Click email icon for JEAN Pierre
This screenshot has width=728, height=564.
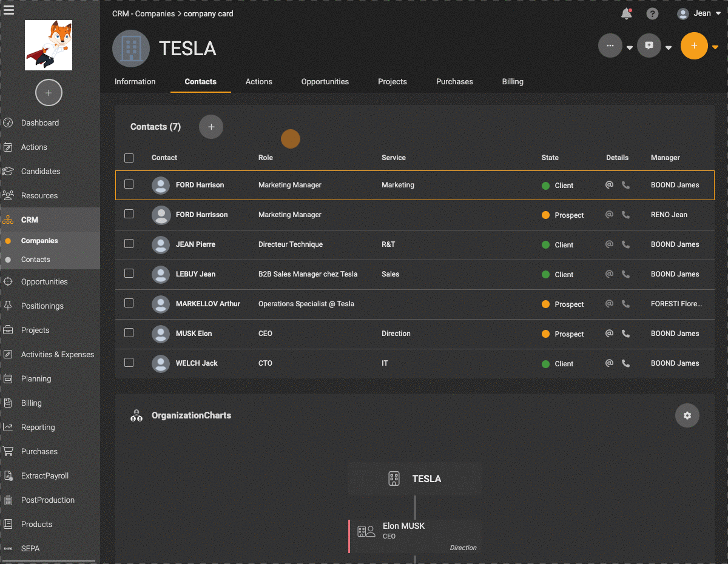click(x=610, y=244)
